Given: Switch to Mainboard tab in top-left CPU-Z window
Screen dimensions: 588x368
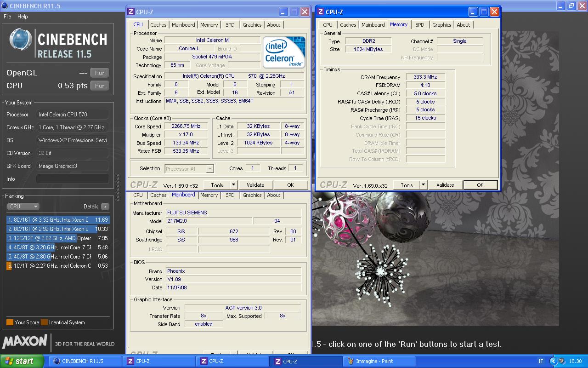Looking at the screenshot, I should 183,25.
